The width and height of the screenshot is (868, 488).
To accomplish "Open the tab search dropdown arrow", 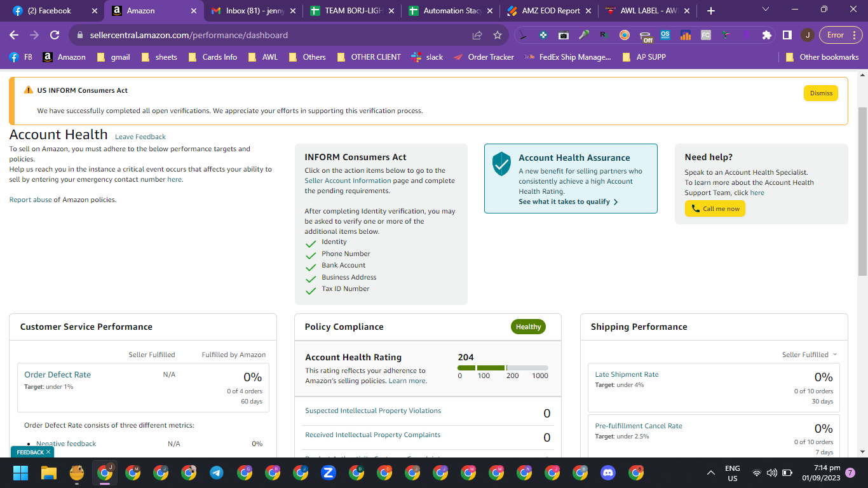I will pos(765,10).
